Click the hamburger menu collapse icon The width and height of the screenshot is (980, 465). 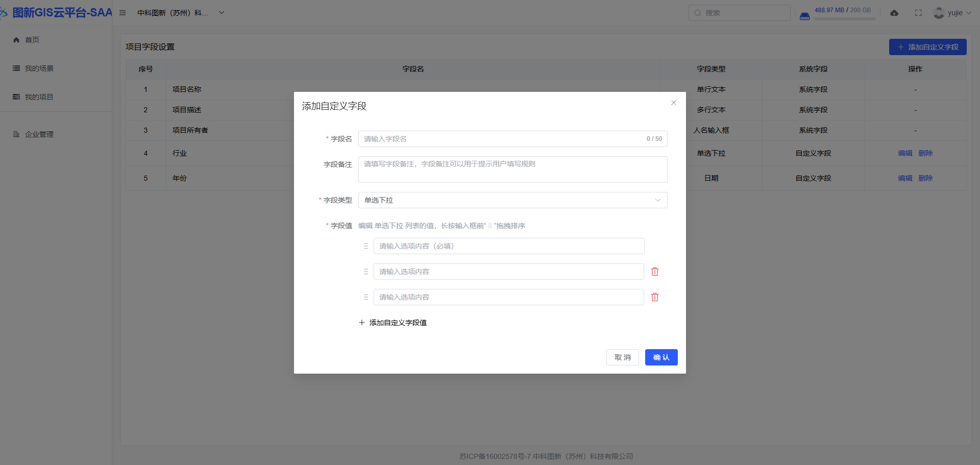pos(122,13)
